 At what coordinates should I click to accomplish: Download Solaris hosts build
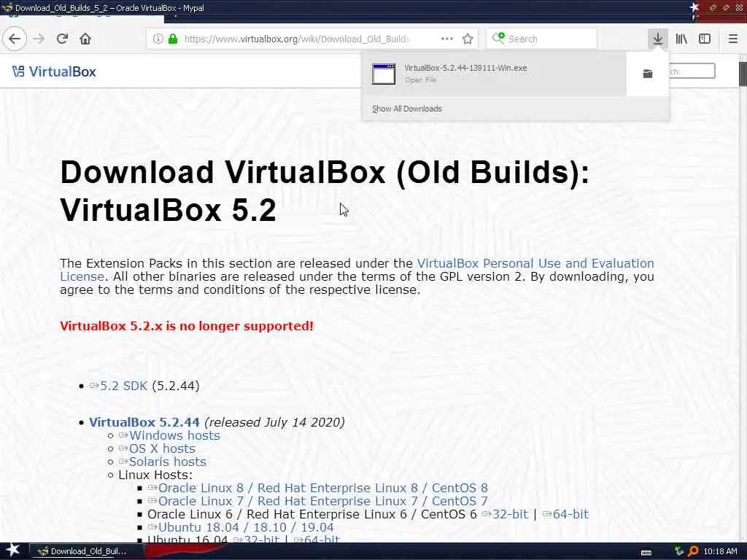[168, 462]
